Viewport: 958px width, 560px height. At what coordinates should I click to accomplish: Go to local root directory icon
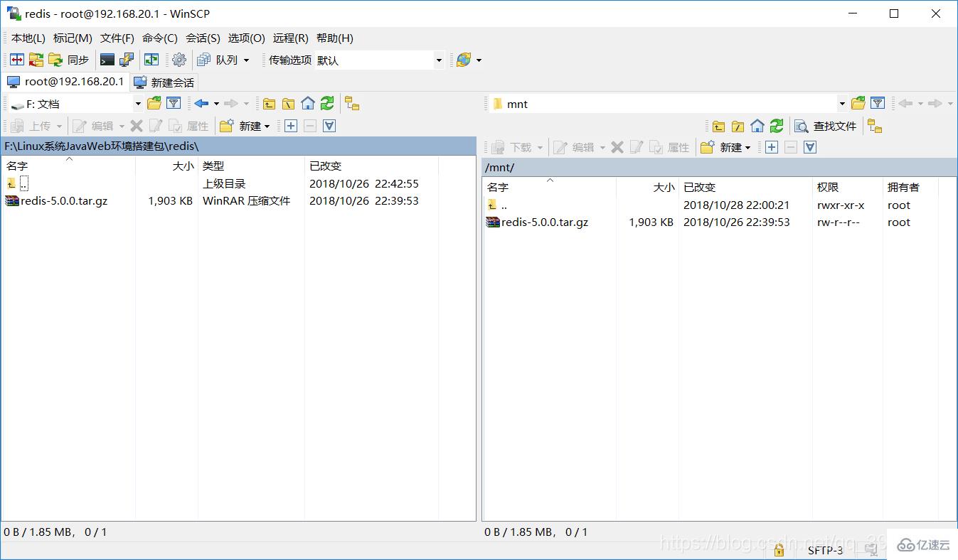click(x=288, y=104)
